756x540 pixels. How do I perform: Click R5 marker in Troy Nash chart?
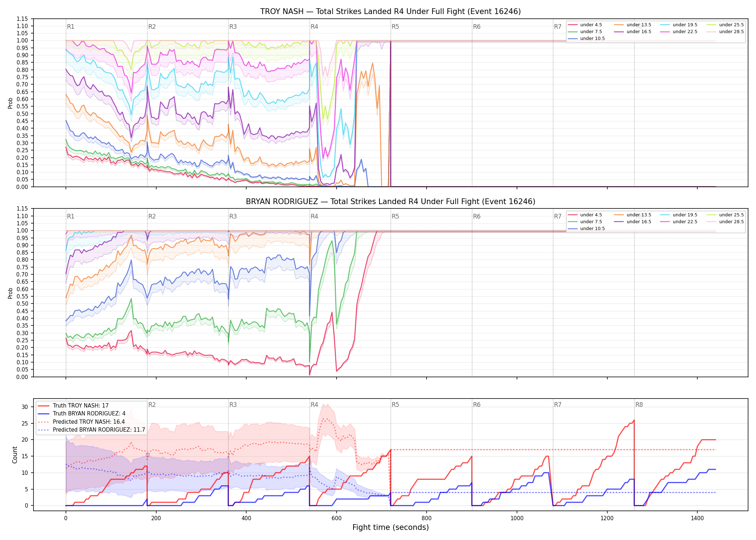tap(395, 27)
